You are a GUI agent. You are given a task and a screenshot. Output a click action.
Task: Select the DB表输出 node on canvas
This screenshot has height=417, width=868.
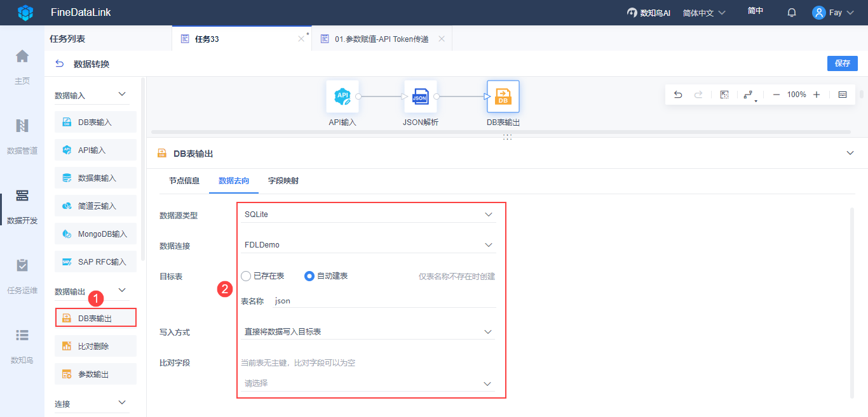click(x=503, y=96)
